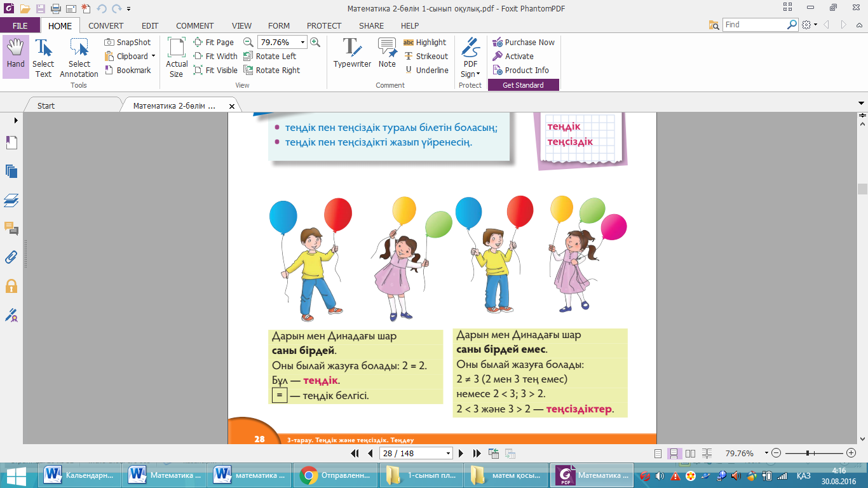Screen dimensions: 868x488
Task: Click in the Find search box
Action: click(755, 25)
